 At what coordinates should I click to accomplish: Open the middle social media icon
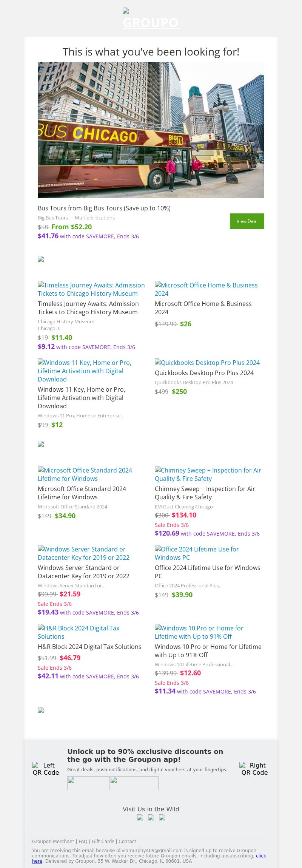151,818
